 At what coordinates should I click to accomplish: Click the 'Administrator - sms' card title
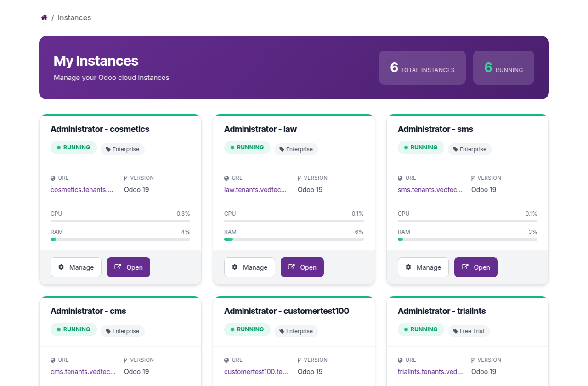point(435,129)
